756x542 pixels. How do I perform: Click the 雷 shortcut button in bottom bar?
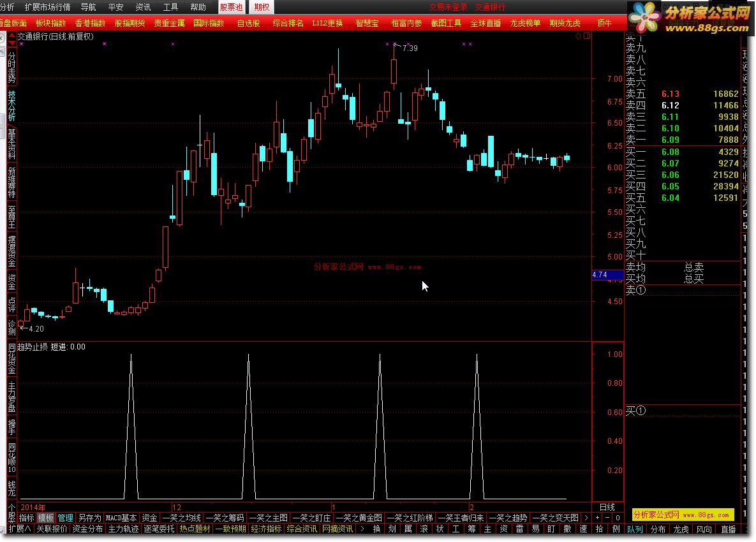(519, 529)
